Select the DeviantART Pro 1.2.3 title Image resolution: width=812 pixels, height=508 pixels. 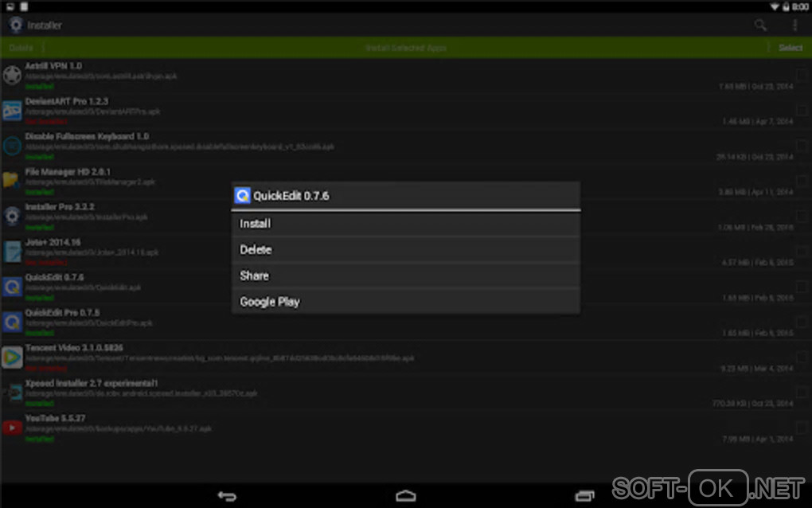67,101
